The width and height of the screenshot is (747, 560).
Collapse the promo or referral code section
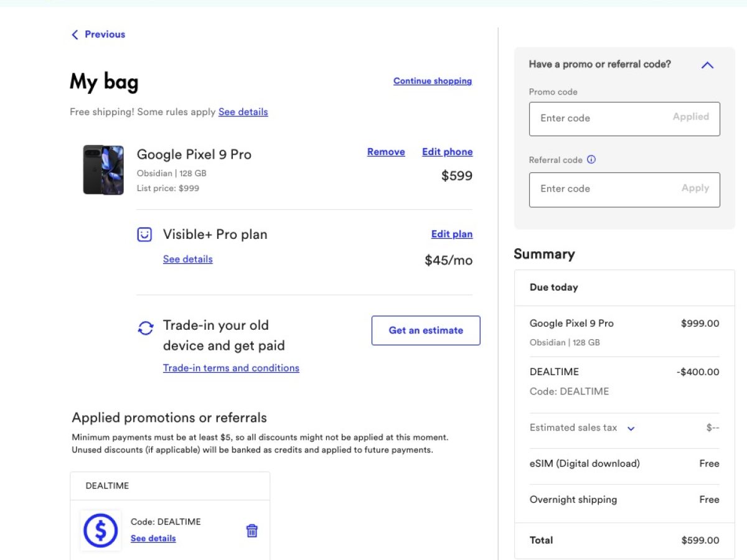pyautogui.click(x=707, y=65)
